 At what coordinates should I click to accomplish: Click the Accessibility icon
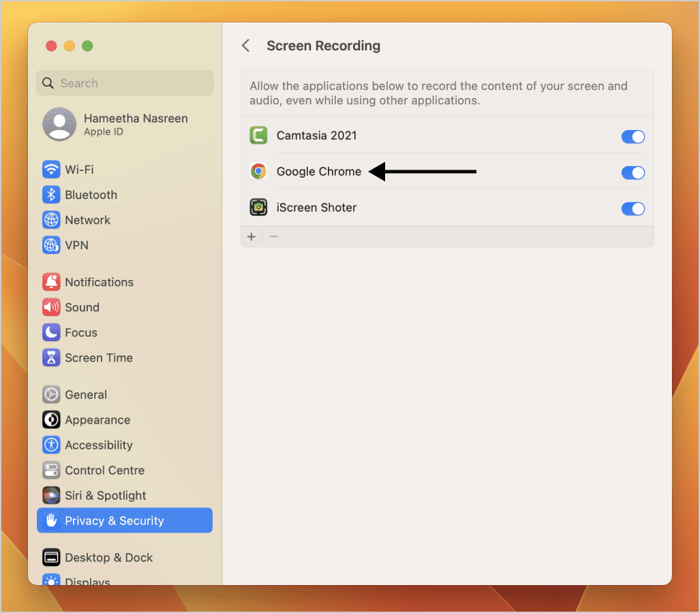[x=51, y=445]
